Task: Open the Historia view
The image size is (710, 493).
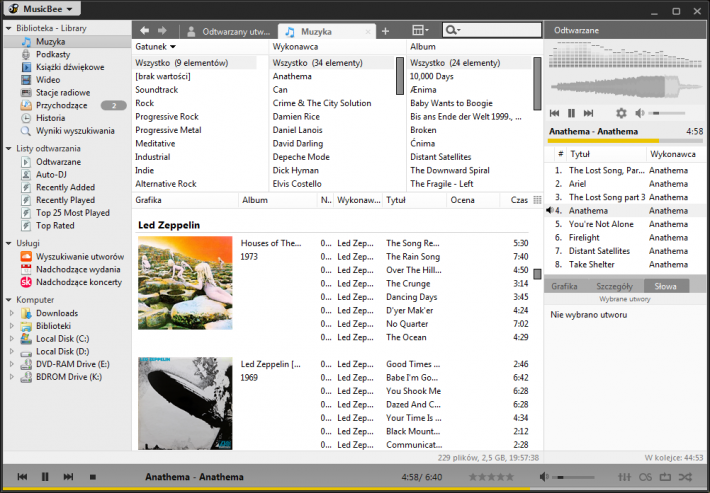Action: [x=50, y=118]
